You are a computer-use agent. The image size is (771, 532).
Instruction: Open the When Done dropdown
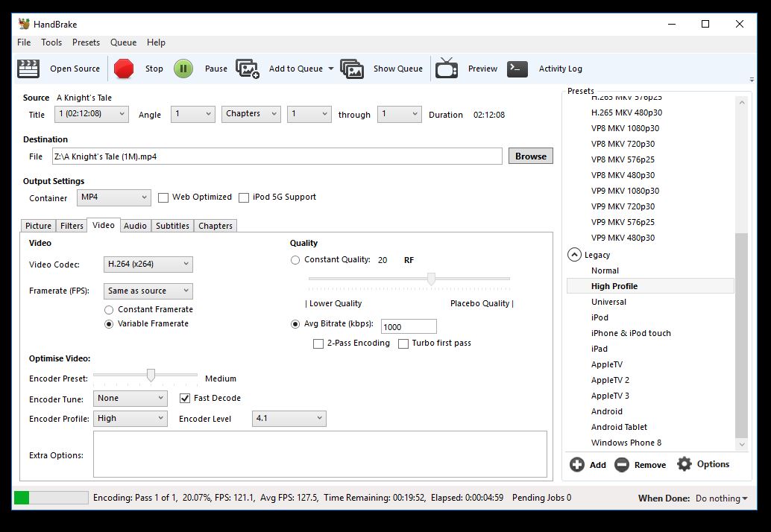pos(721,498)
